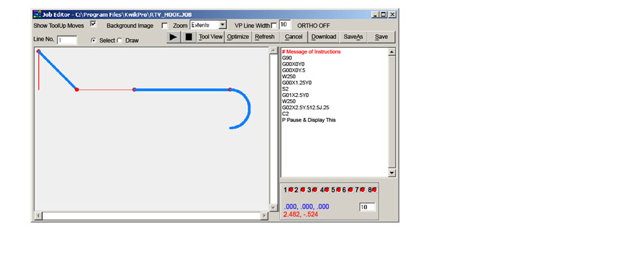Click the red 2.482, -.524 coordinates
Image resolution: width=644 pixels, height=269 pixels.
coord(300,214)
